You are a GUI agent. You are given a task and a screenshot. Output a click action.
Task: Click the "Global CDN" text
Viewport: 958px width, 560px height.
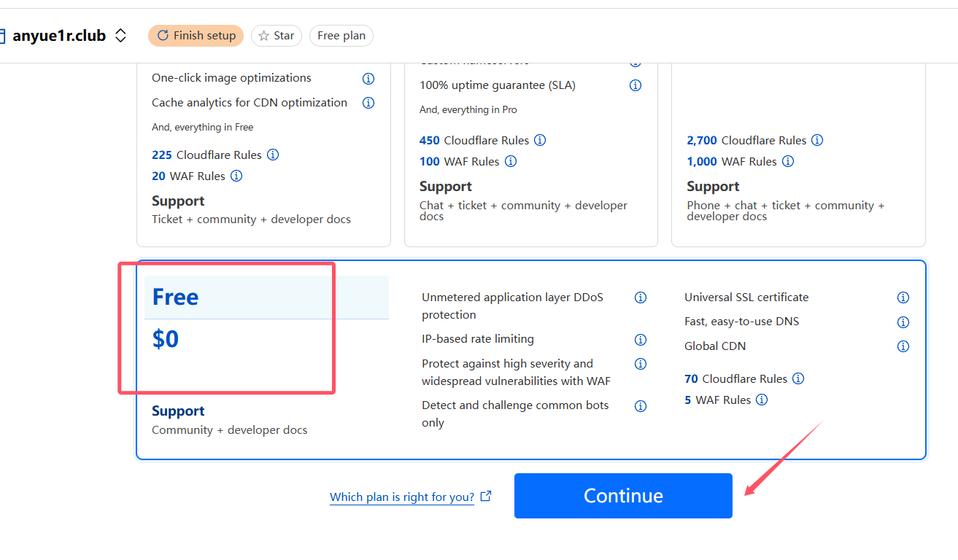coord(715,346)
